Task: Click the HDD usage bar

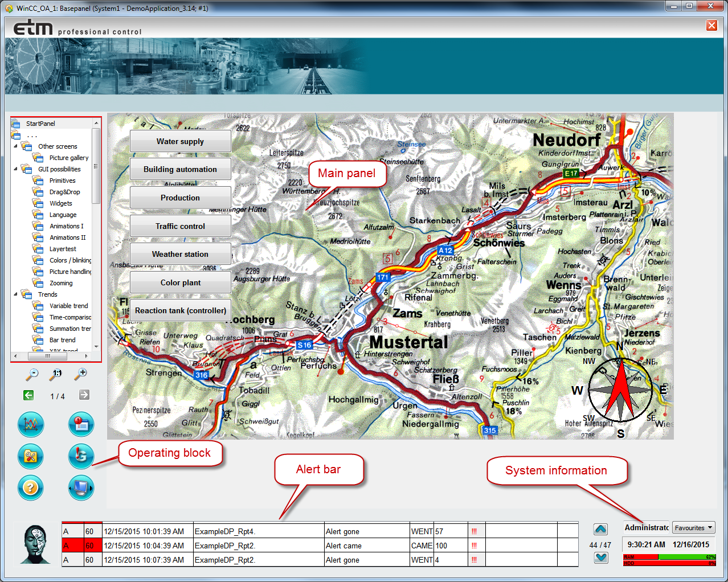Action: (669, 563)
